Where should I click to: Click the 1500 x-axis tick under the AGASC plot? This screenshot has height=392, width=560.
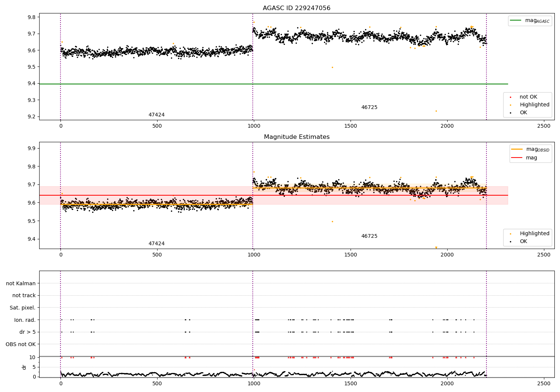(351, 126)
